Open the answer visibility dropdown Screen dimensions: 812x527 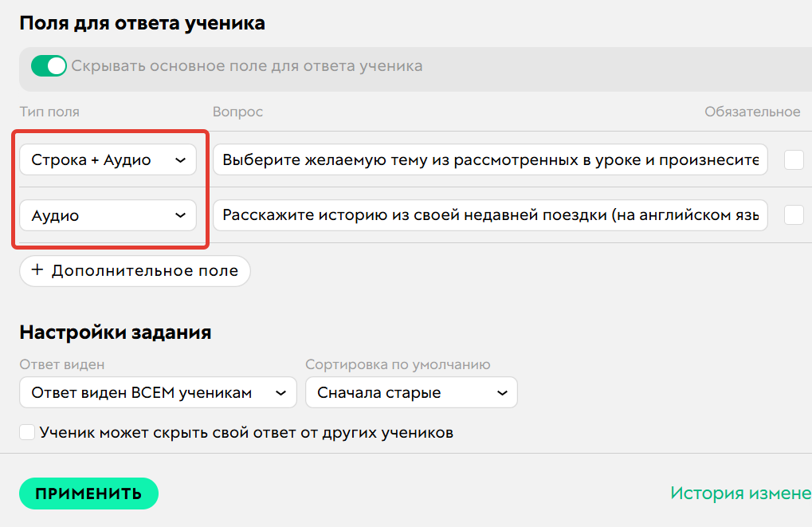pos(157,392)
